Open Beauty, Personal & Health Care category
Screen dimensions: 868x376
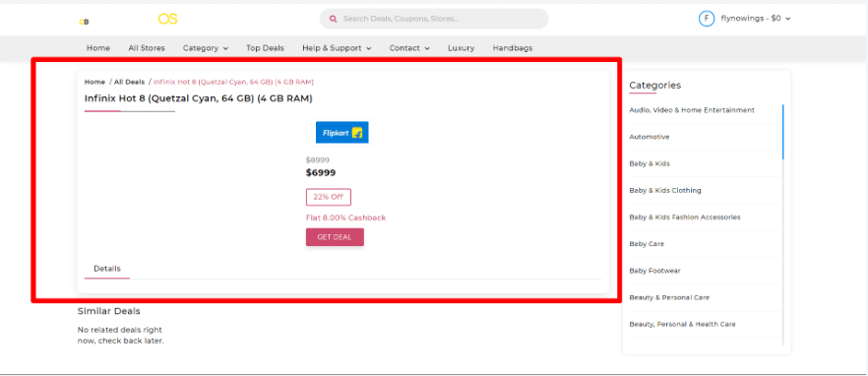683,325
